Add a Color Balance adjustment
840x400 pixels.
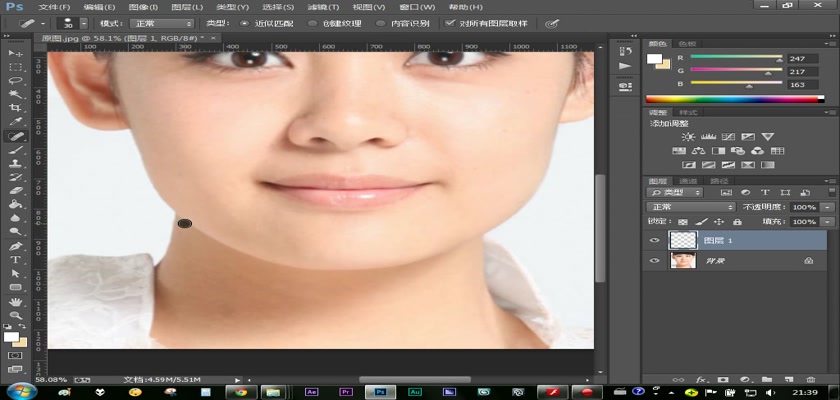[x=698, y=152]
